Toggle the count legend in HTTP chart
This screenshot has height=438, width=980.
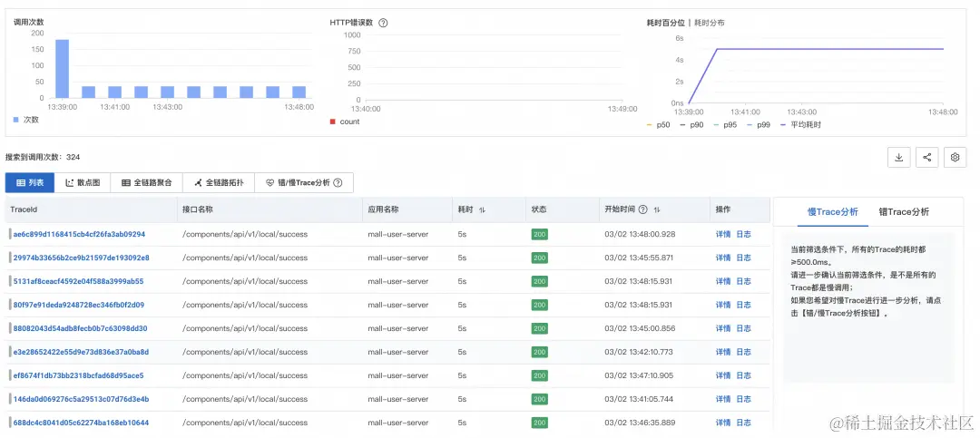pyautogui.click(x=345, y=122)
